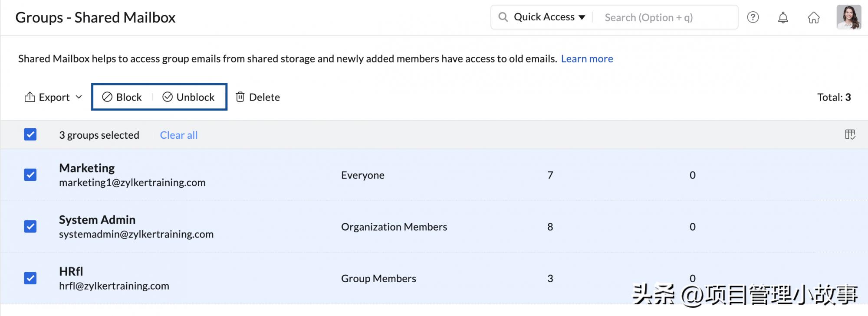Click Clear all to reset selection
868x316 pixels.
pyautogui.click(x=178, y=135)
